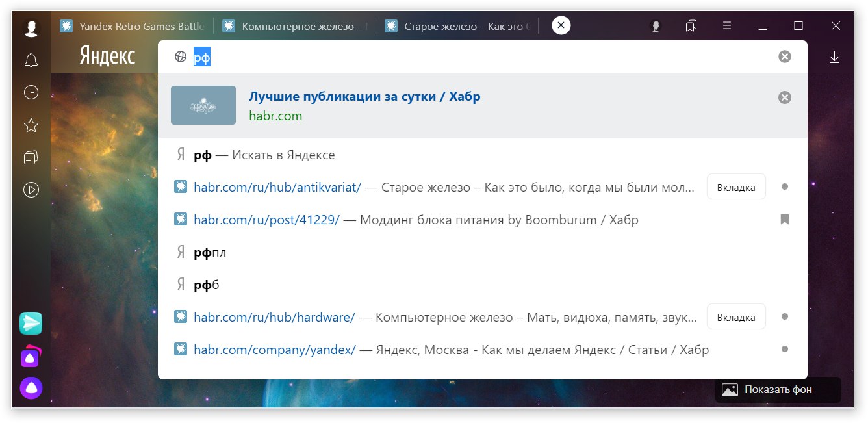Open bookmarks star icon in sidebar
Viewport: 868px width, 423px height.
coord(31,125)
